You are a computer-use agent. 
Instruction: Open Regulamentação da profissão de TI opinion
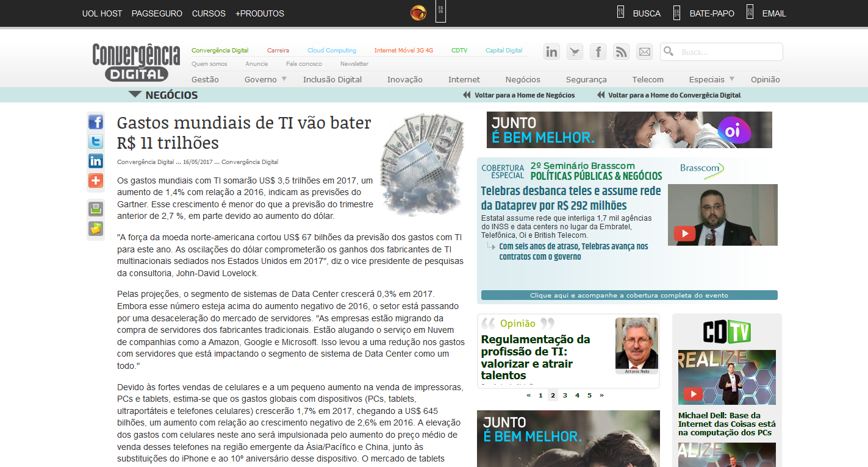[536, 357]
